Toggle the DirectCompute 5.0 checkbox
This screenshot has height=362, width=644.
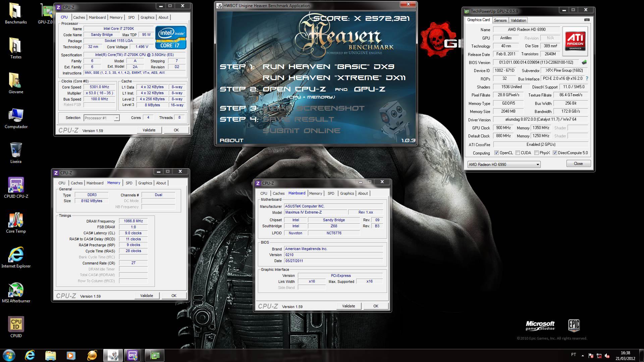[555, 153]
